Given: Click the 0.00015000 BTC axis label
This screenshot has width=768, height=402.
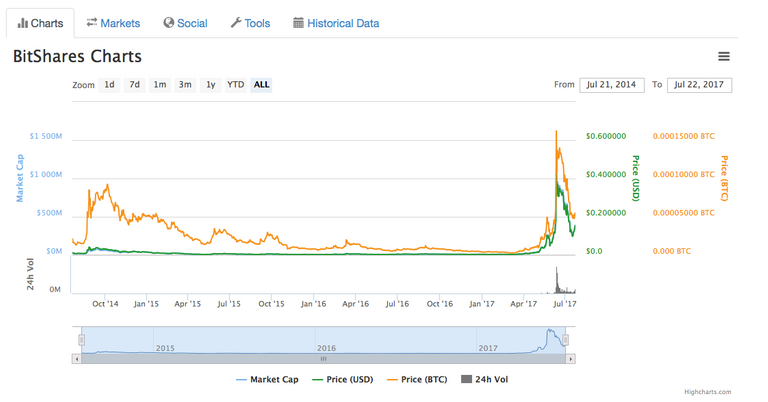Looking at the screenshot, I should click(684, 136).
